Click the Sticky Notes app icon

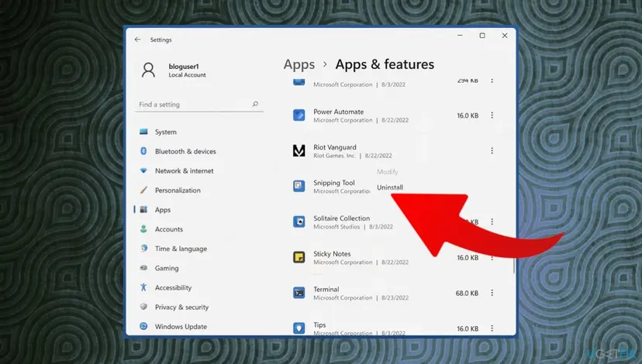coord(299,257)
